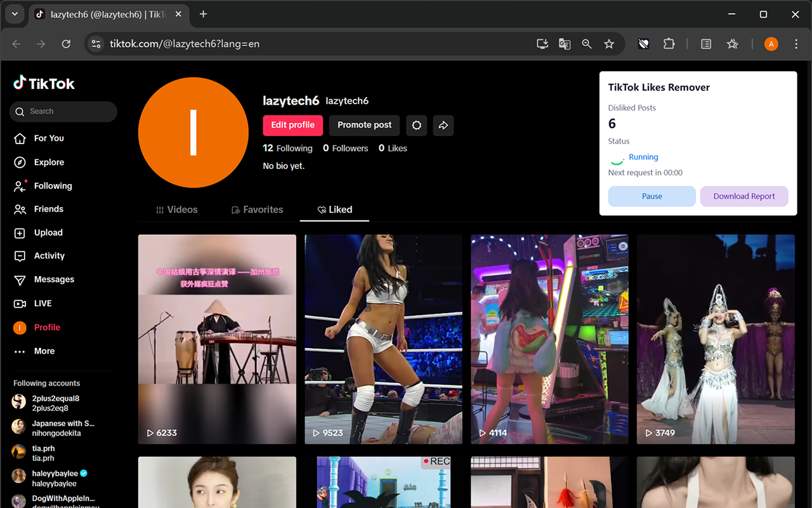Open the Chrome three-dot menu
Screen dimensions: 812x508
tap(796, 44)
